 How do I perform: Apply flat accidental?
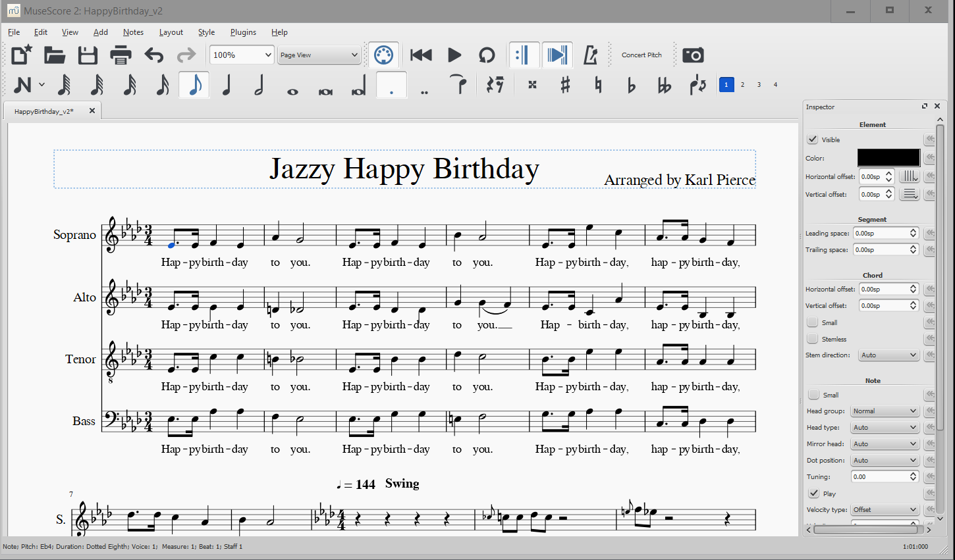pos(631,85)
